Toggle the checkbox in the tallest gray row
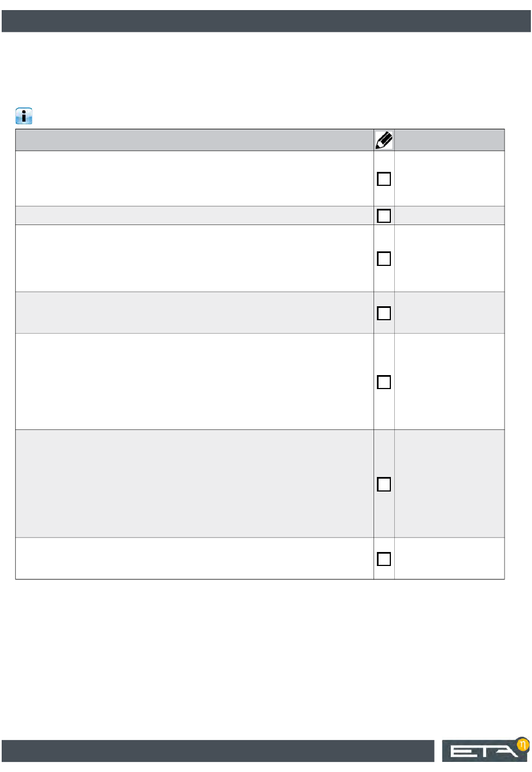 (x=384, y=484)
